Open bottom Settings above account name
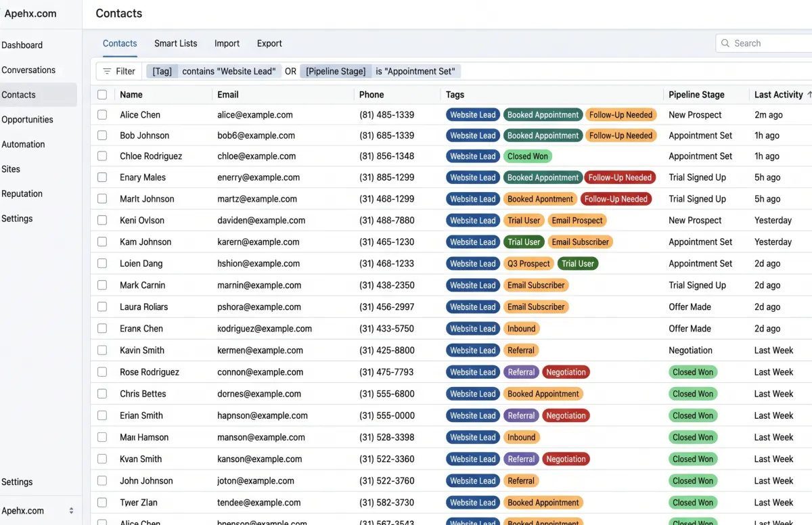This screenshot has width=812, height=525. pos(17,482)
